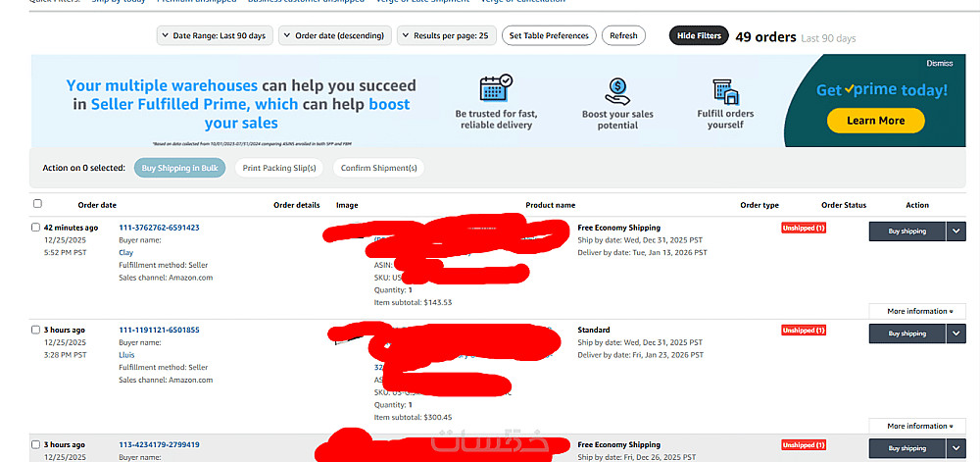Click the Standard shipping label
Image resolution: width=980 pixels, height=462 pixels.
point(594,331)
